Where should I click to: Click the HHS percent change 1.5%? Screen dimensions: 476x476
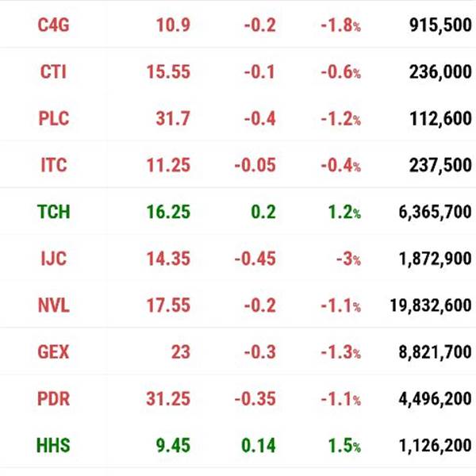tap(344, 446)
